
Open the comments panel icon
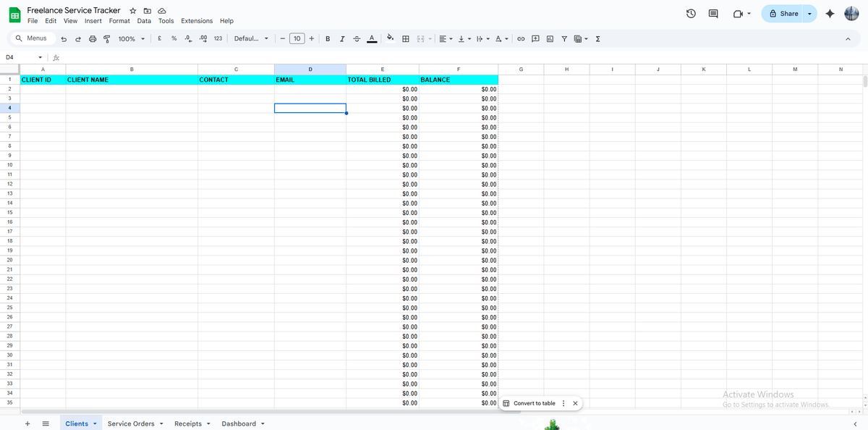click(x=713, y=14)
